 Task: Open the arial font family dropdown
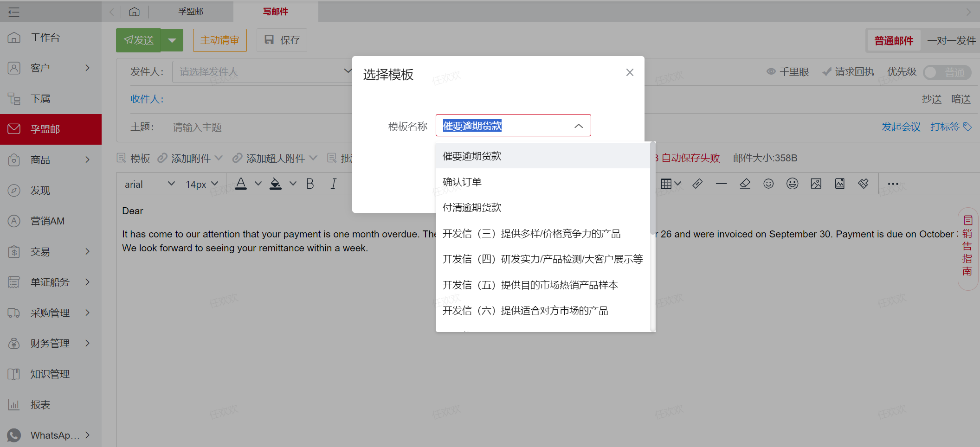click(x=149, y=184)
